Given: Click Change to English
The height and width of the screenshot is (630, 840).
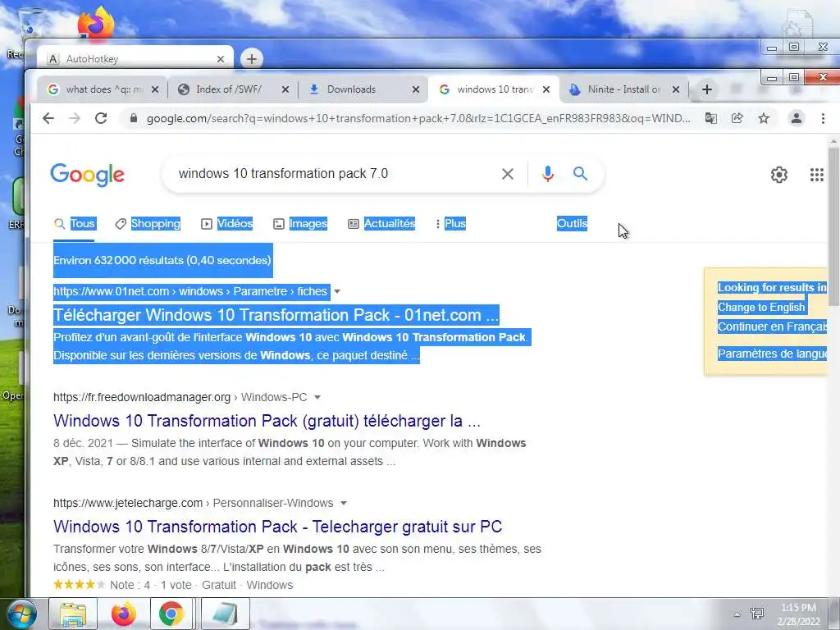Looking at the screenshot, I should coord(761,308).
